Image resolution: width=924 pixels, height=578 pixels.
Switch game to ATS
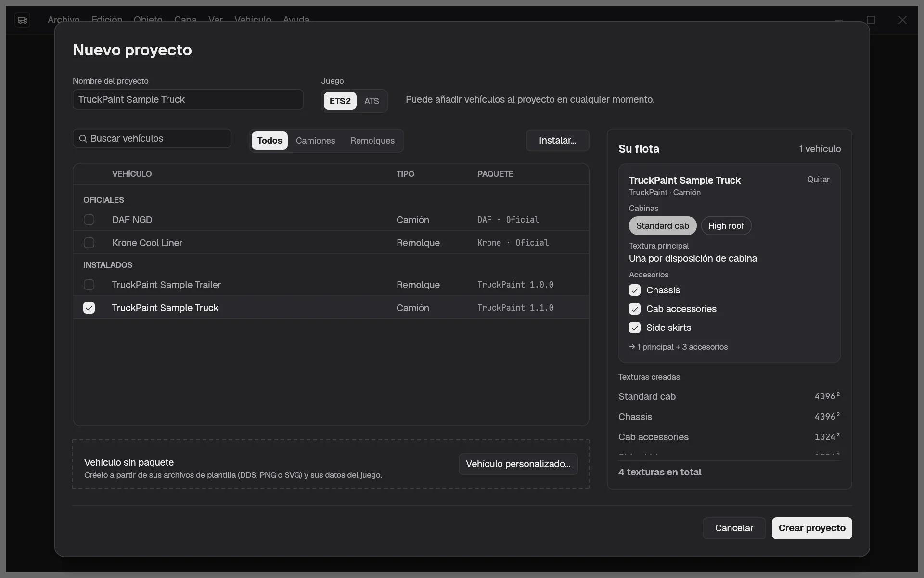tap(372, 101)
